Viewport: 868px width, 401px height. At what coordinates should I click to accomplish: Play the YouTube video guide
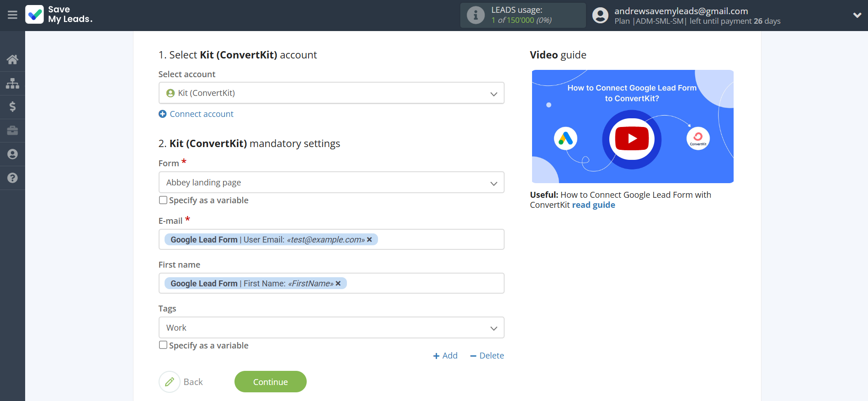coord(632,138)
